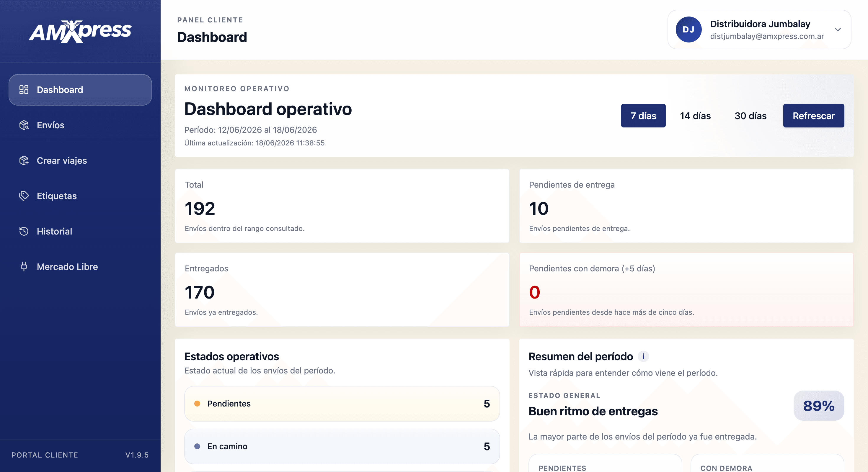Click the Período date range text

click(250, 130)
